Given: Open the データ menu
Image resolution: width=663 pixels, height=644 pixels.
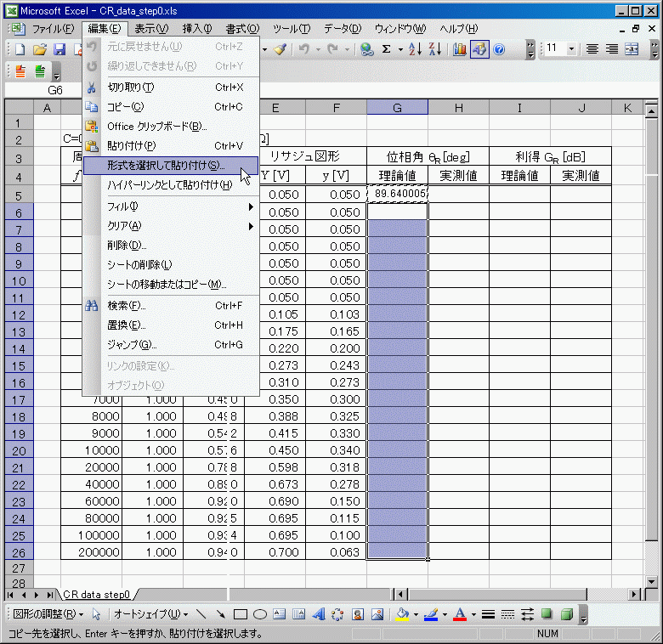Looking at the screenshot, I should tap(342, 29).
